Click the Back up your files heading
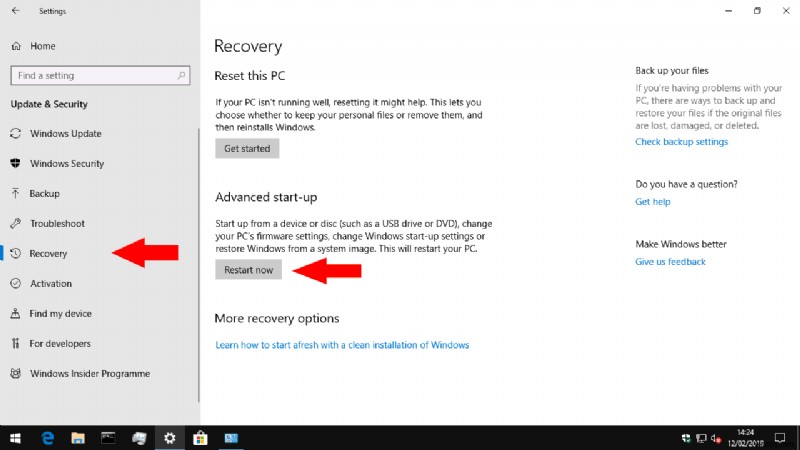 click(x=672, y=71)
